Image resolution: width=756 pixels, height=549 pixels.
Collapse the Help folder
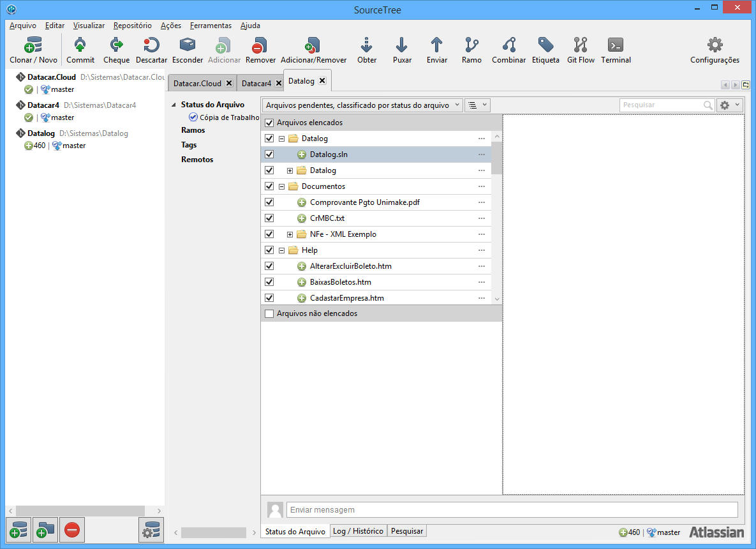pos(281,250)
